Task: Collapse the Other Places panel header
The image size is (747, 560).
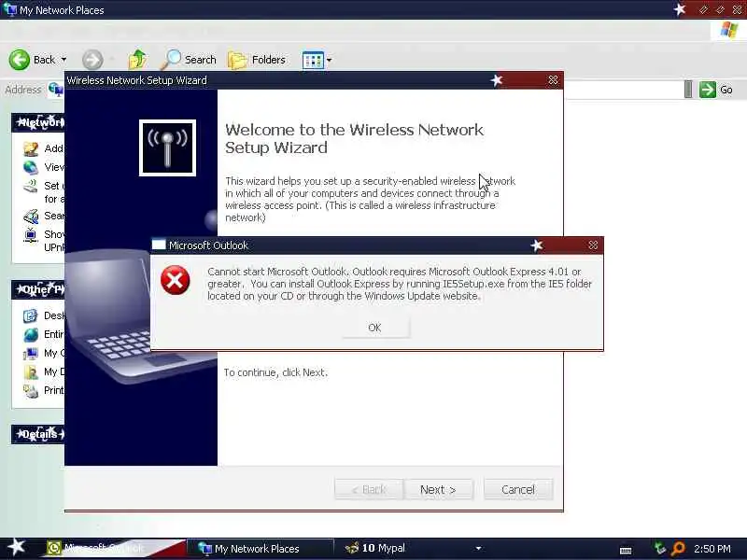Action: click(x=38, y=289)
